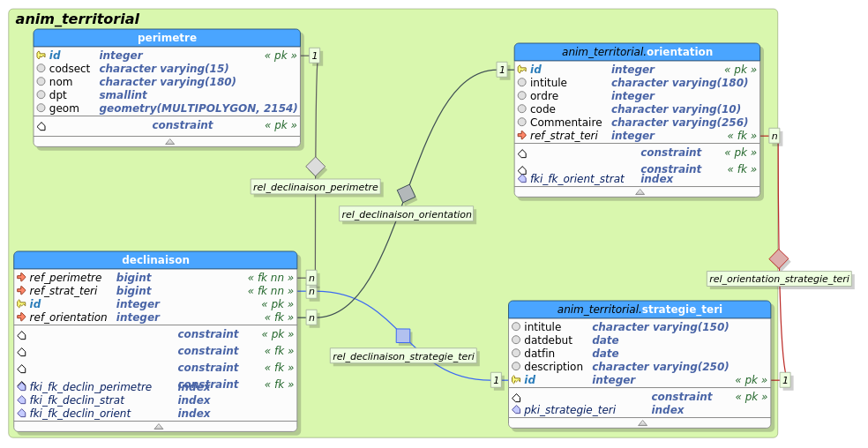Collapse the orientation table attributes
The height and width of the screenshot is (448, 868).
pos(640,191)
